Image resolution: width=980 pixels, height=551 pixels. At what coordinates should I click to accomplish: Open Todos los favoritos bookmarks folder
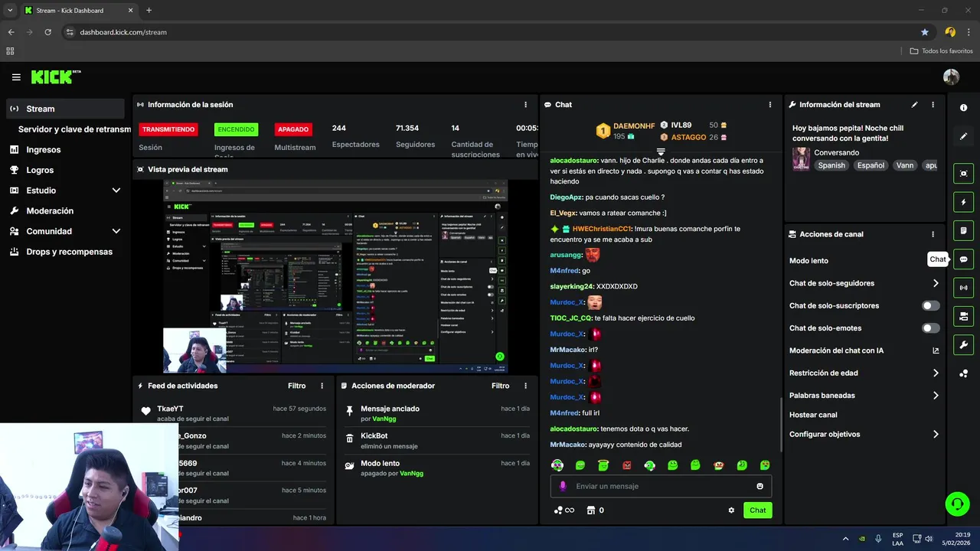pos(941,51)
